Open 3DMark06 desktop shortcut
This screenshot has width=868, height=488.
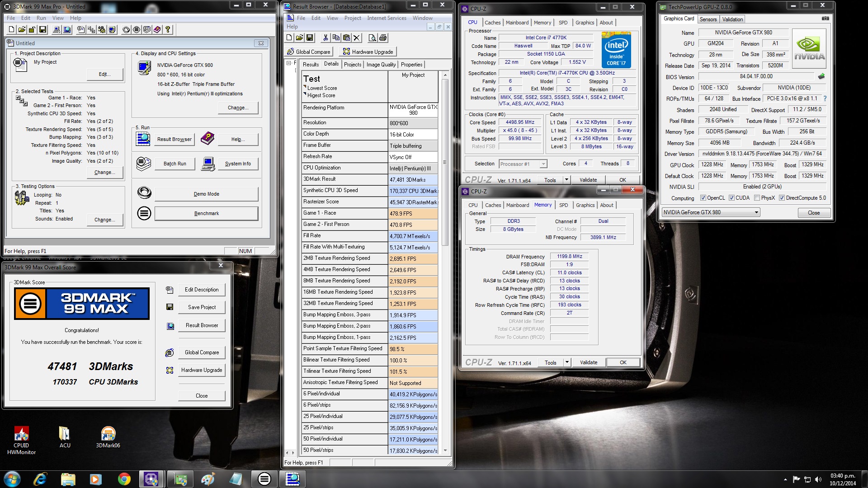point(108,437)
